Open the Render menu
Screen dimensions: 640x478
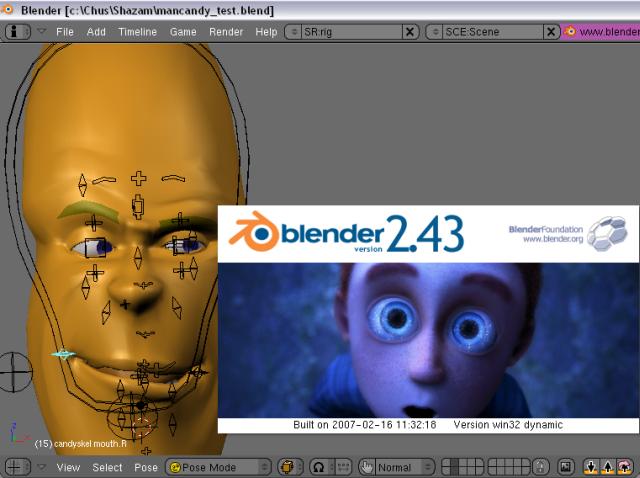[x=226, y=32]
